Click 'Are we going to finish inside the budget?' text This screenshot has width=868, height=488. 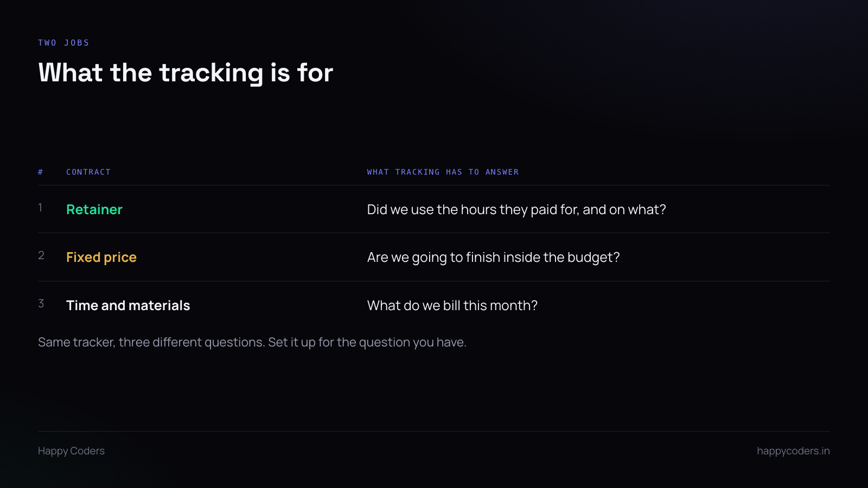pyautogui.click(x=493, y=258)
